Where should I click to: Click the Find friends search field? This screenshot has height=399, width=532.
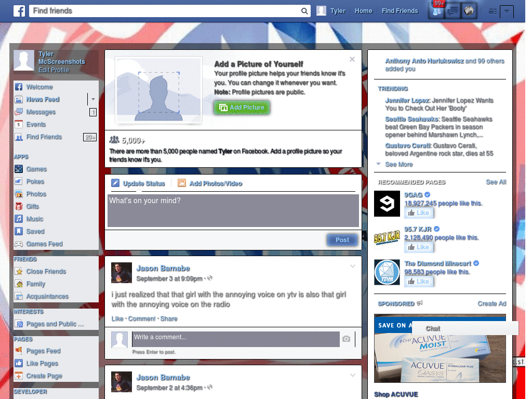[165, 11]
